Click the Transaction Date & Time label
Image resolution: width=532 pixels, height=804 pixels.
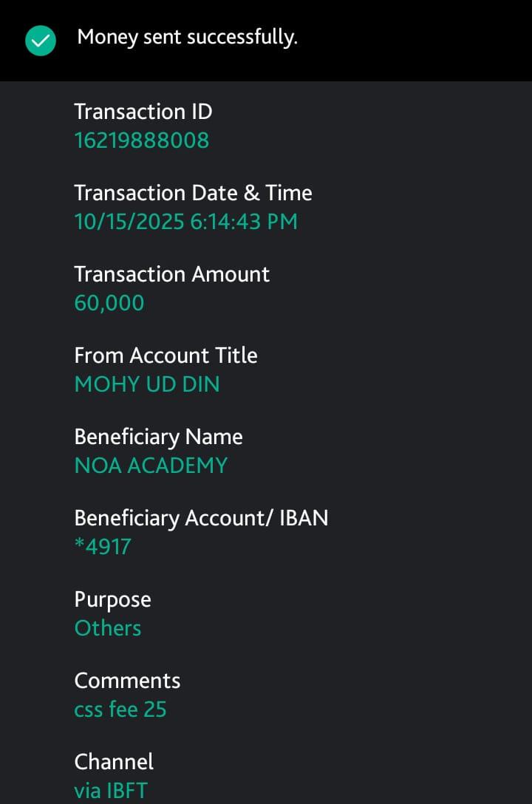(x=193, y=193)
